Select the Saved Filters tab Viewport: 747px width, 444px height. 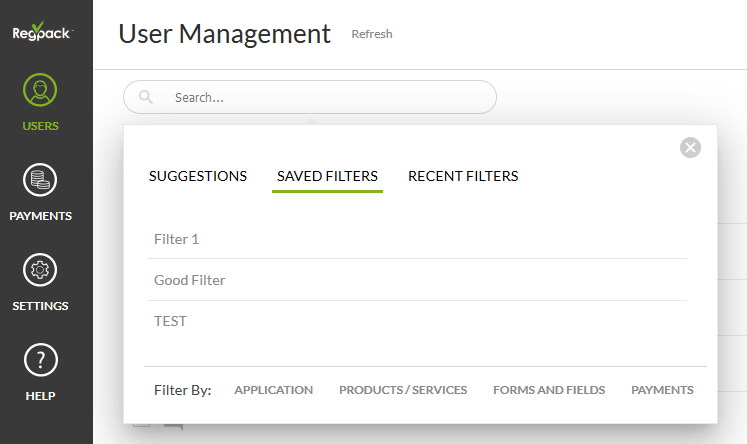pos(327,176)
